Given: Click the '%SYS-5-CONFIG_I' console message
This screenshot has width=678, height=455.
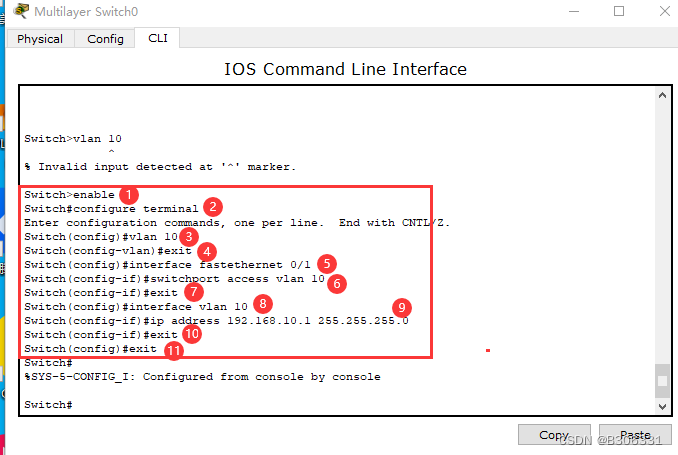Looking at the screenshot, I should point(202,377).
